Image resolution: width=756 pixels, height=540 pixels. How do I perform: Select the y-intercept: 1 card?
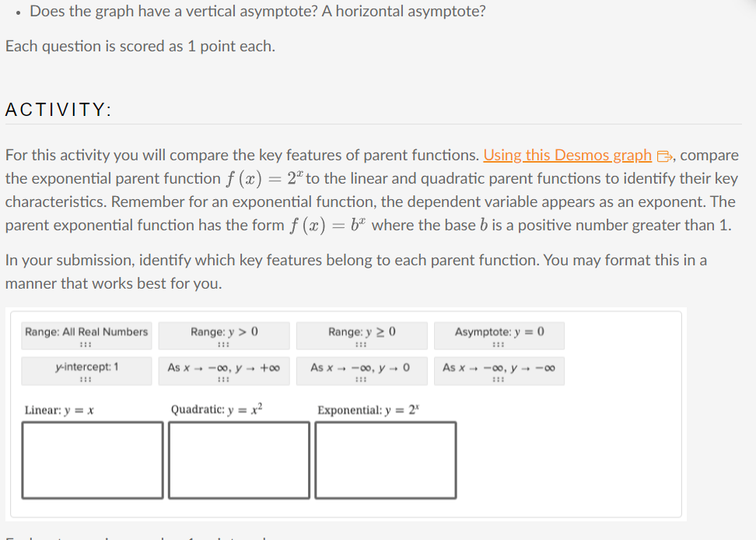click(85, 366)
